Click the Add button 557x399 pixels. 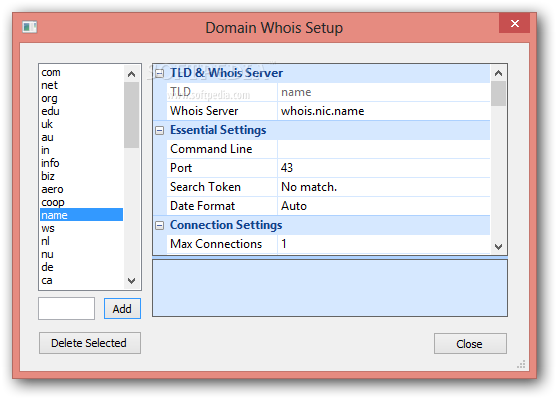pyautogui.click(x=122, y=309)
